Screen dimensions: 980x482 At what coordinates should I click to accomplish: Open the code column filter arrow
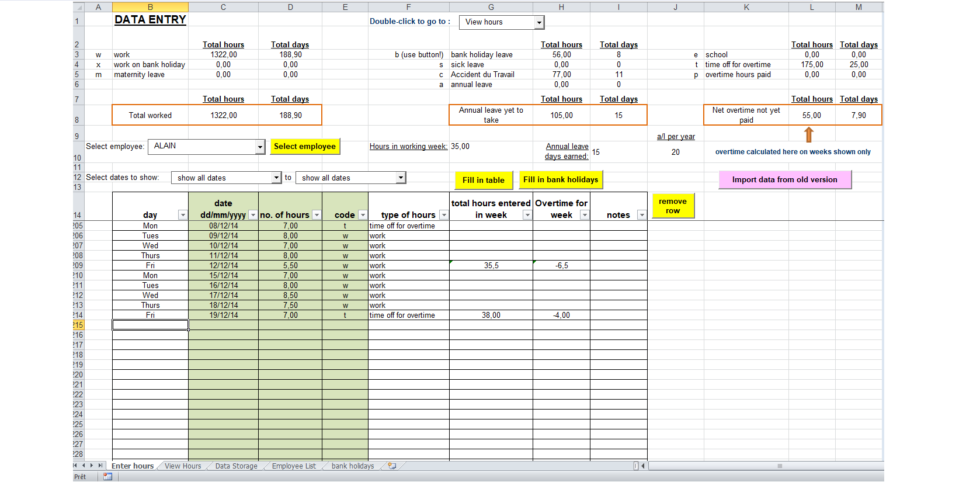coord(363,215)
